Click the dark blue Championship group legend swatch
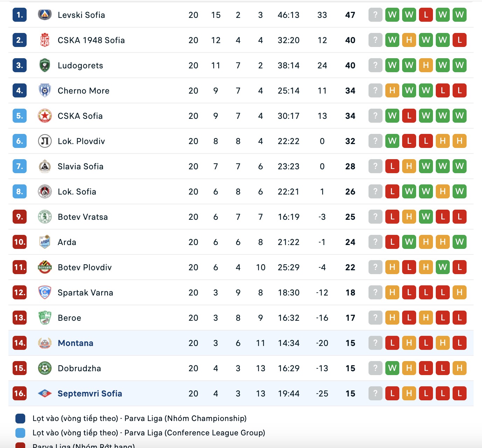Image resolution: width=482 pixels, height=448 pixels. click(x=20, y=419)
